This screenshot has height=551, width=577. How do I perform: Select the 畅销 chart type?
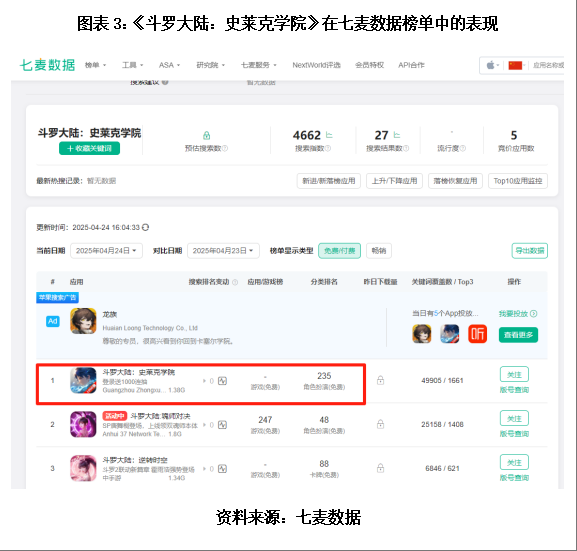(x=379, y=251)
